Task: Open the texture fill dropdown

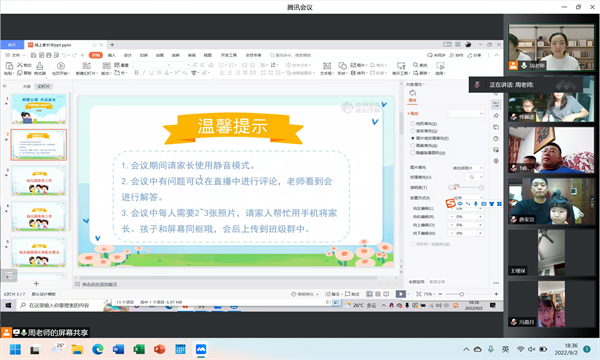Action: pos(474,177)
